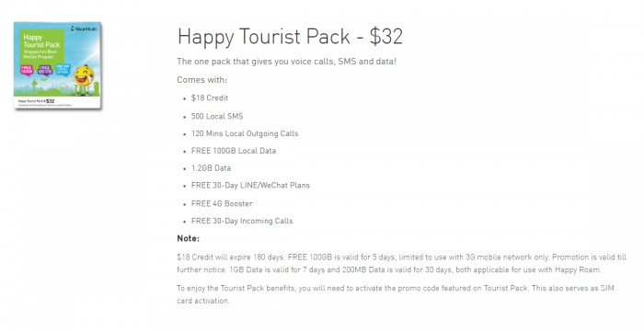Screen dimensions: 644x331
Task: Click the Comes with: text
Action: 202,80
